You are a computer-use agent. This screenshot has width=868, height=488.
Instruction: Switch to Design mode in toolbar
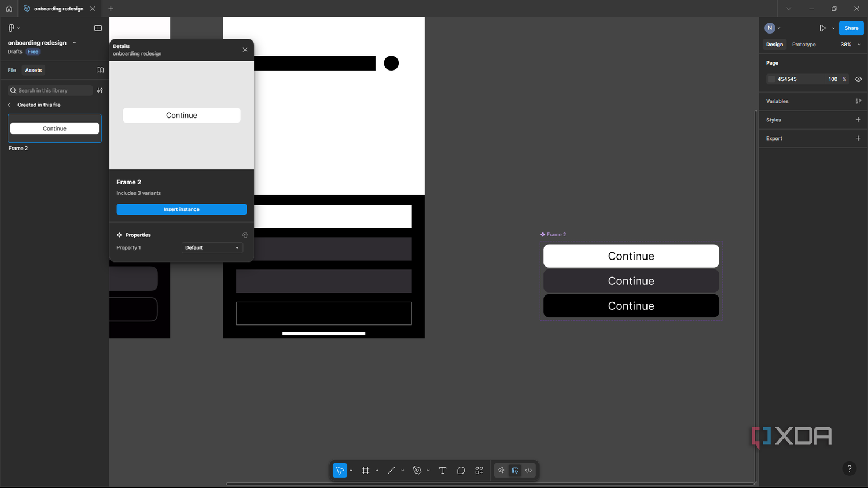515,471
